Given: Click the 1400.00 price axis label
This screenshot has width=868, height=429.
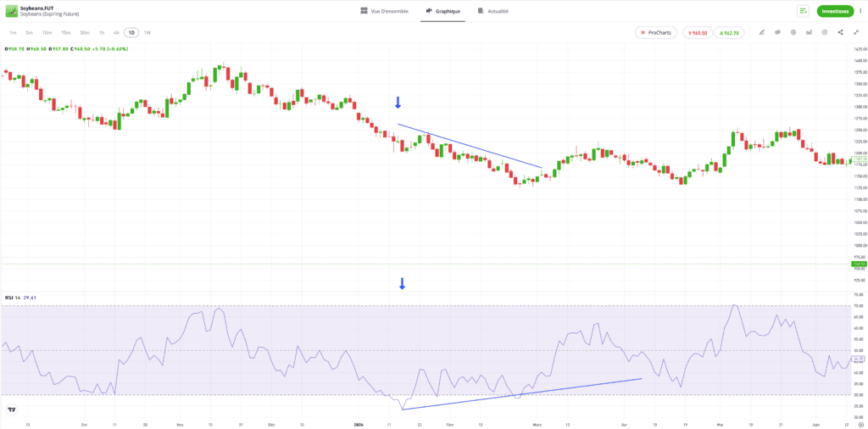Looking at the screenshot, I should tap(860, 60).
